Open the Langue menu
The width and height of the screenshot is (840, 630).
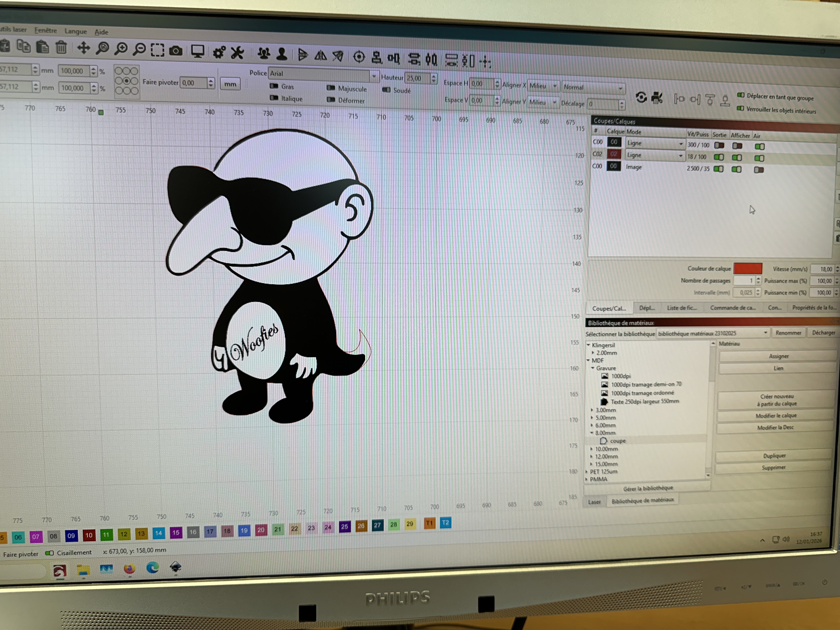[x=76, y=31]
